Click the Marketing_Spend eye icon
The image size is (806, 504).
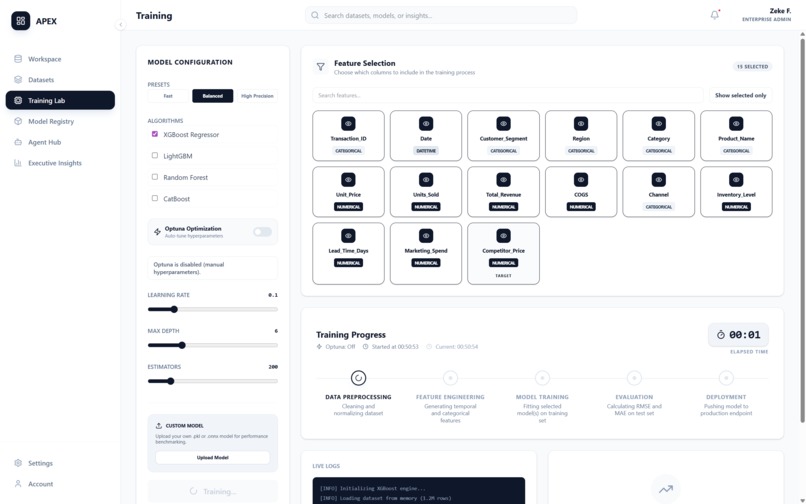pos(426,236)
